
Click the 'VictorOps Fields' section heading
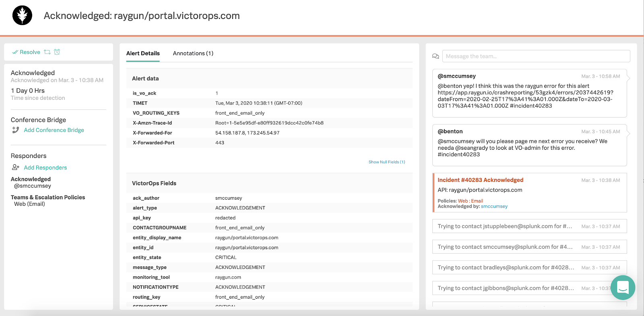(x=154, y=183)
